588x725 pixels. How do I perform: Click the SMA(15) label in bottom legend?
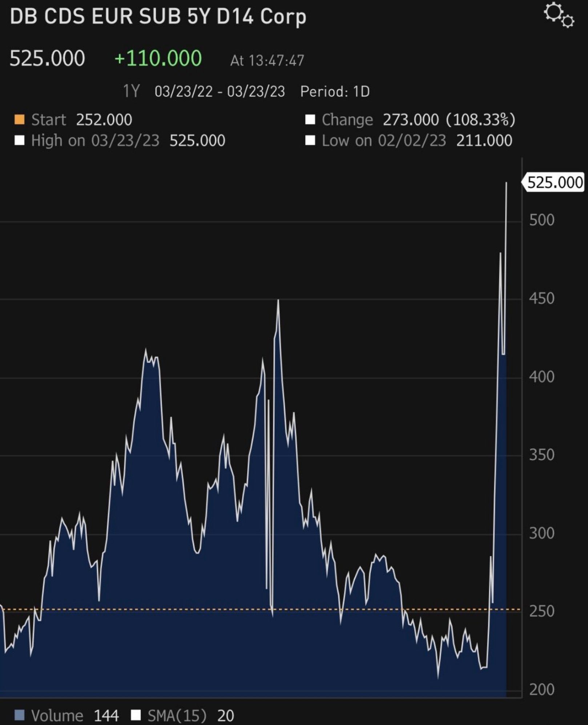pos(177,716)
